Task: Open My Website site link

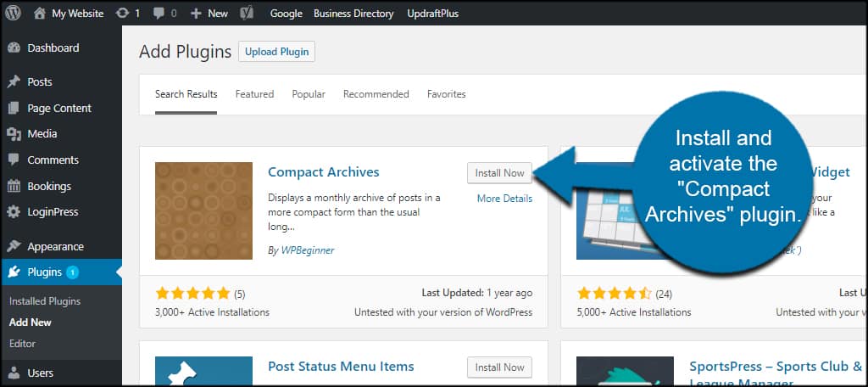Action: click(x=77, y=14)
